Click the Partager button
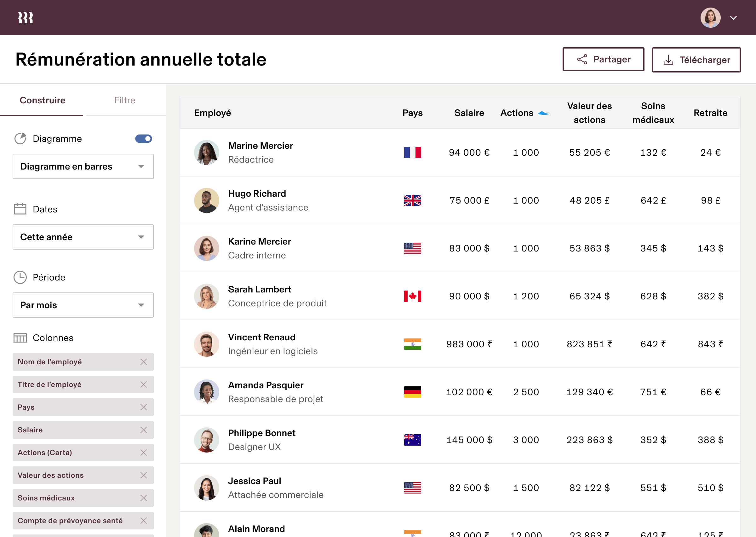This screenshot has width=756, height=537. tap(603, 59)
